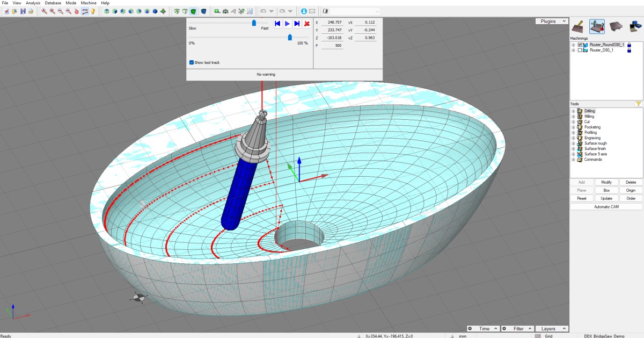Click the filter funnel in Tools panel
Screen dimensions: 644x338
tap(638, 104)
